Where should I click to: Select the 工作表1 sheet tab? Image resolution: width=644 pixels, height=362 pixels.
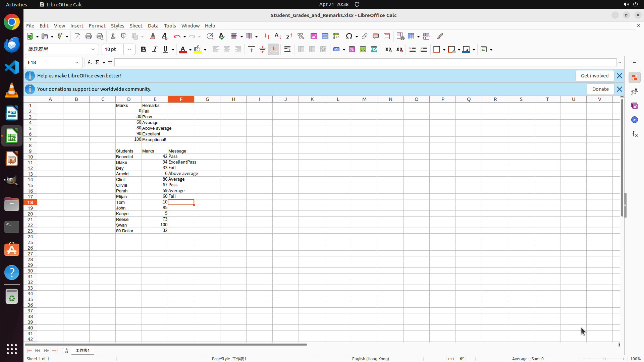[x=83, y=351]
